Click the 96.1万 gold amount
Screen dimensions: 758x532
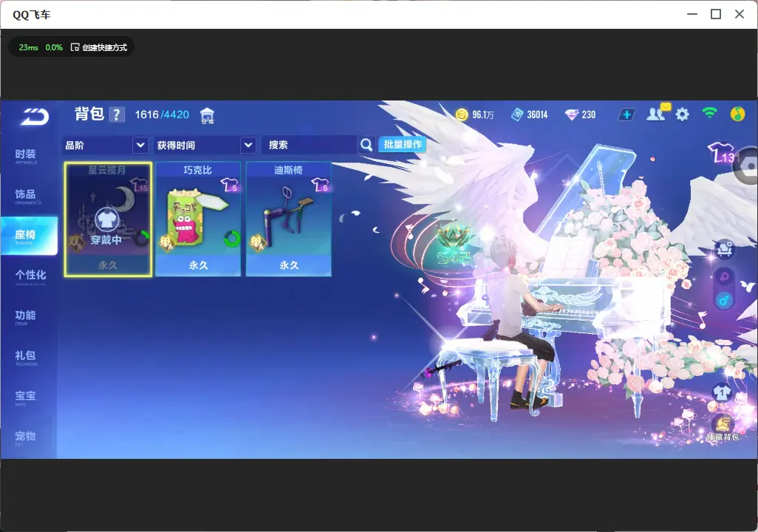(x=483, y=115)
